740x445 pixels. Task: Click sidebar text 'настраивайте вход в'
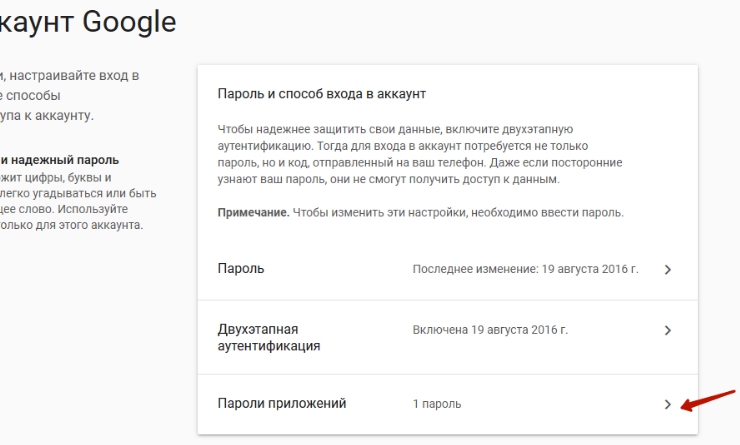(x=74, y=76)
